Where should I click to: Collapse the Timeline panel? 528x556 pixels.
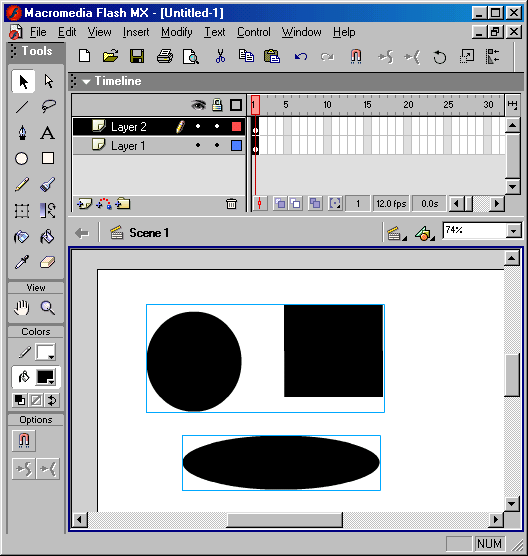[86, 81]
